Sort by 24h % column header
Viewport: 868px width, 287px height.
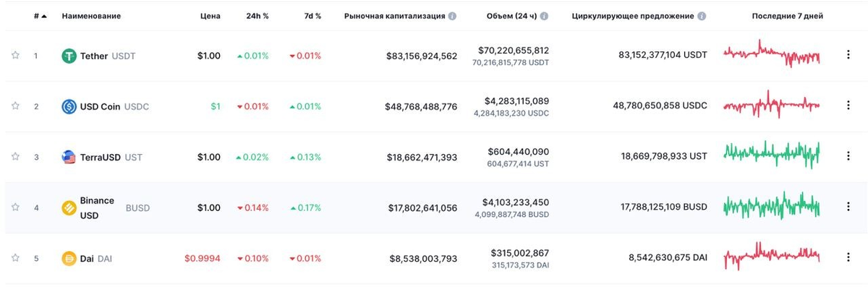pos(258,16)
